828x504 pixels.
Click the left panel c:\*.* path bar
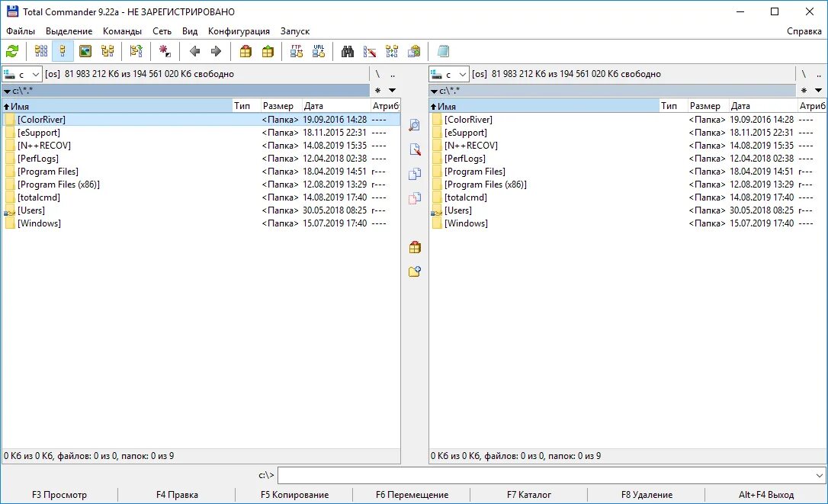tap(185, 90)
